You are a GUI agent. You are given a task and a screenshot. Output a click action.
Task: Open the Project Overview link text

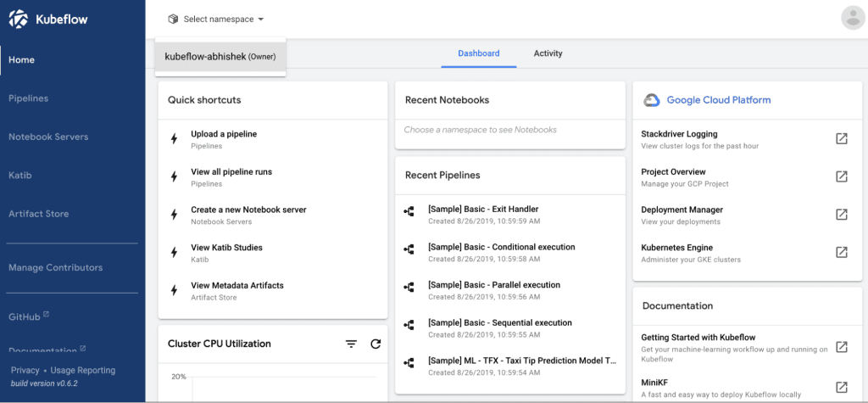pos(673,172)
